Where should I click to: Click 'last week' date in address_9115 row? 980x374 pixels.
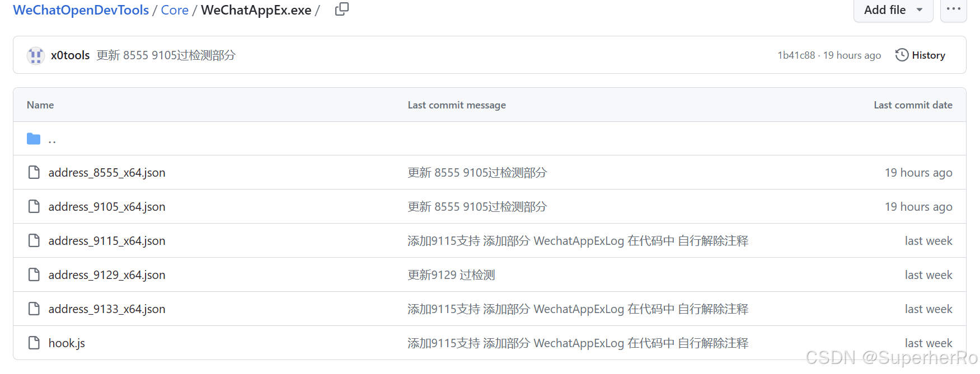(x=929, y=241)
